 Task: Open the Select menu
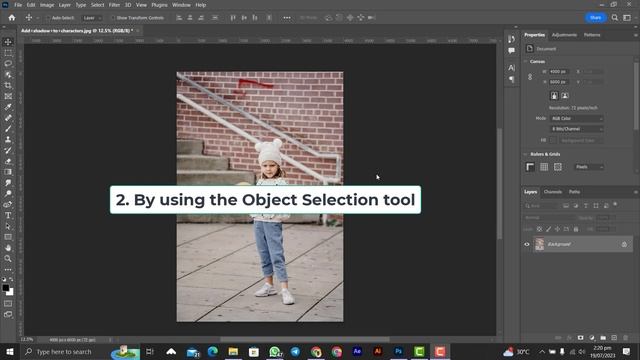pyautogui.click(x=97, y=5)
